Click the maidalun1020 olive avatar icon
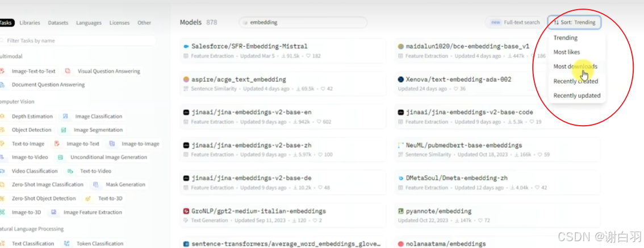644x248 pixels. tap(401, 47)
